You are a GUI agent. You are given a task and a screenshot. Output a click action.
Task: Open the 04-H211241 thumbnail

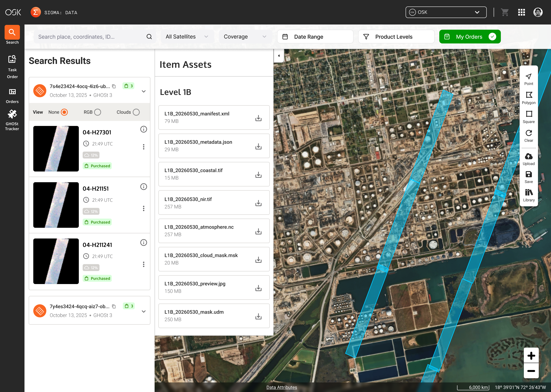click(x=56, y=261)
